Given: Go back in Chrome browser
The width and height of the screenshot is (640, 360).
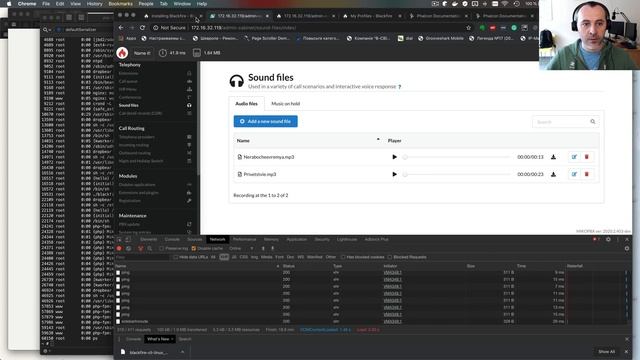Looking at the screenshot, I should (x=121, y=28).
